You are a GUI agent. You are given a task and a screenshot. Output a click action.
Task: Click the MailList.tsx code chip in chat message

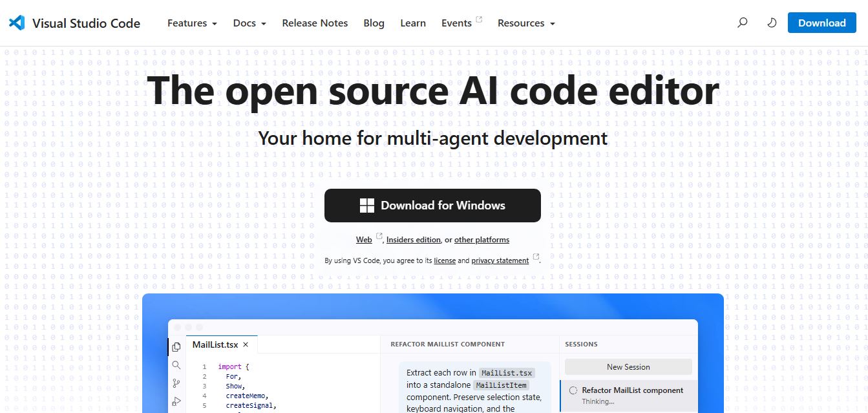coord(507,373)
